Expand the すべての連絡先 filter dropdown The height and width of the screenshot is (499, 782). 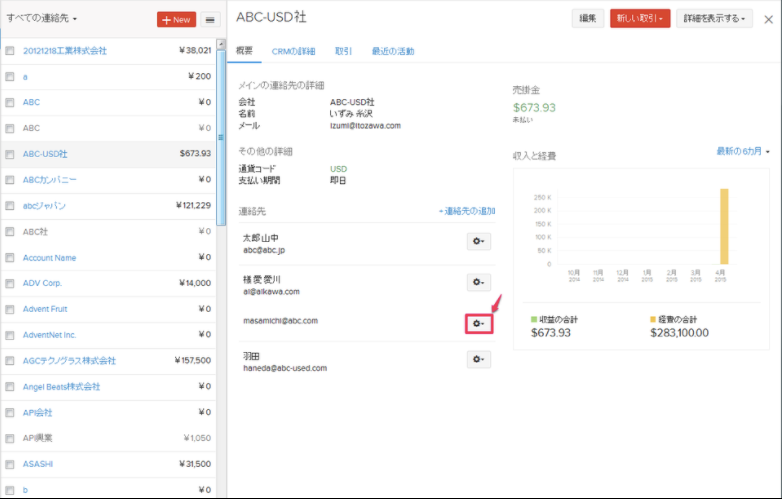click(42, 18)
